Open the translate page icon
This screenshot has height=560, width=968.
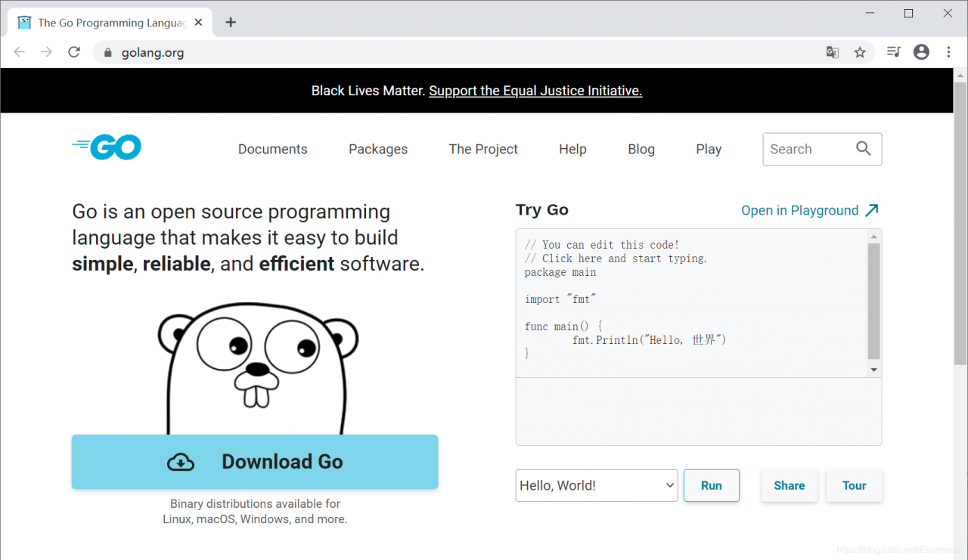tap(833, 52)
